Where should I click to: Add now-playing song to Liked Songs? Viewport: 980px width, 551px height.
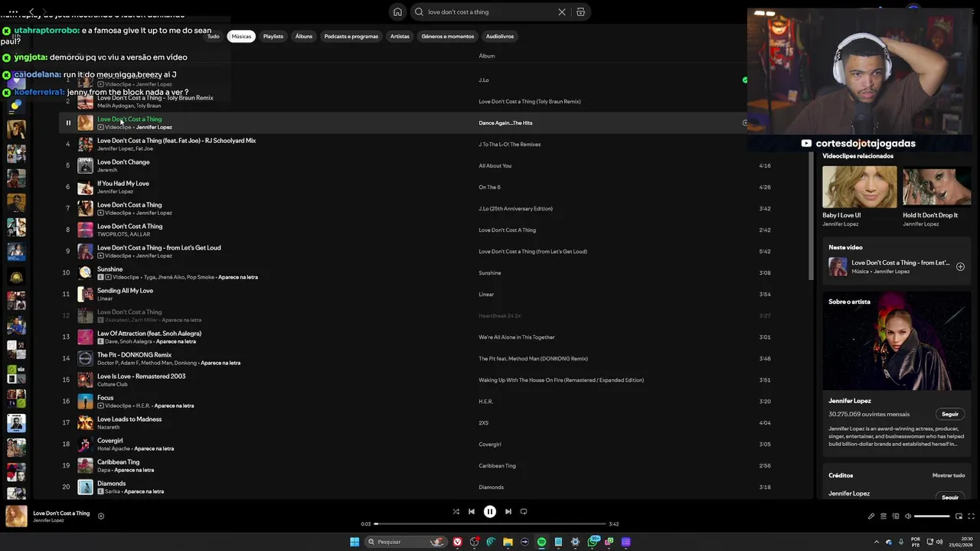coord(101,517)
